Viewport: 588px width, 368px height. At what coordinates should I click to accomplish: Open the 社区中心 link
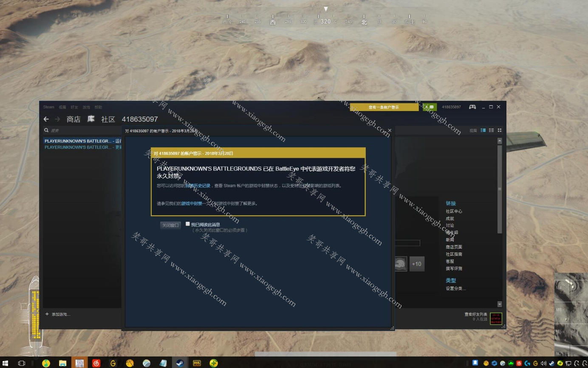(x=454, y=211)
